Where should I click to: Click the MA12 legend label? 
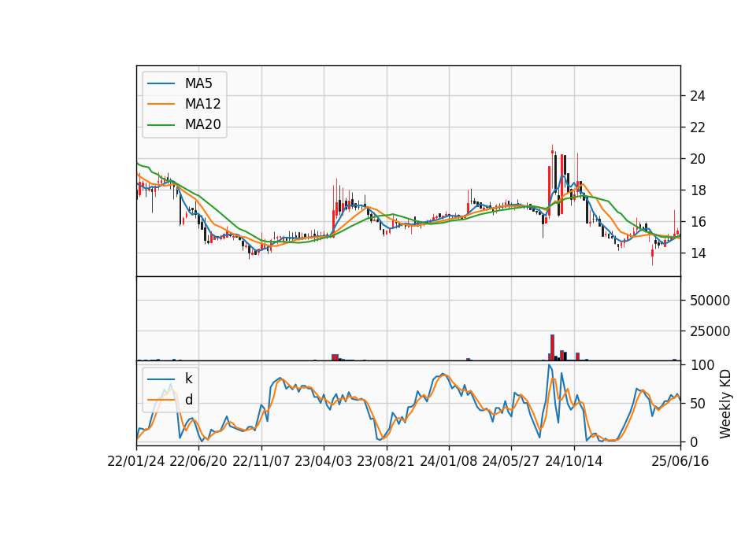tap(202, 104)
